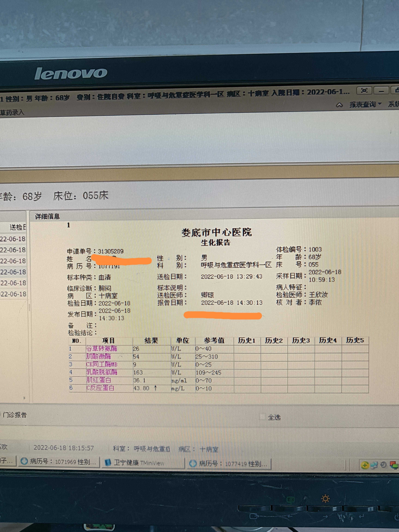Click the C反应蛋白 item link

point(100,388)
